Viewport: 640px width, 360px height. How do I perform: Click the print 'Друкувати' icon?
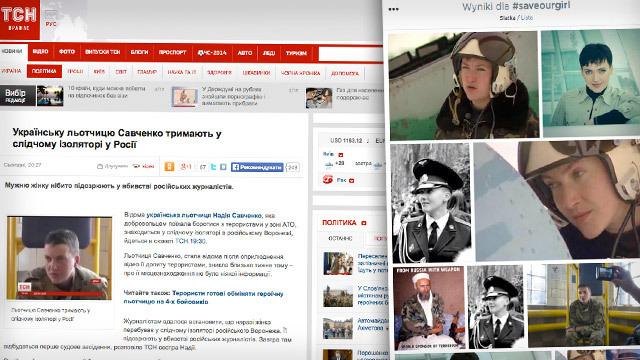pyautogui.click(x=100, y=166)
